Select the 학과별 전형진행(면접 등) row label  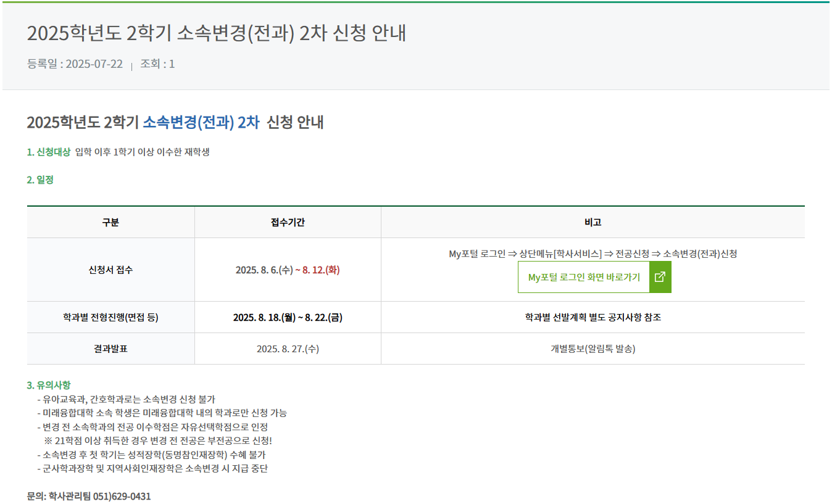(110, 317)
